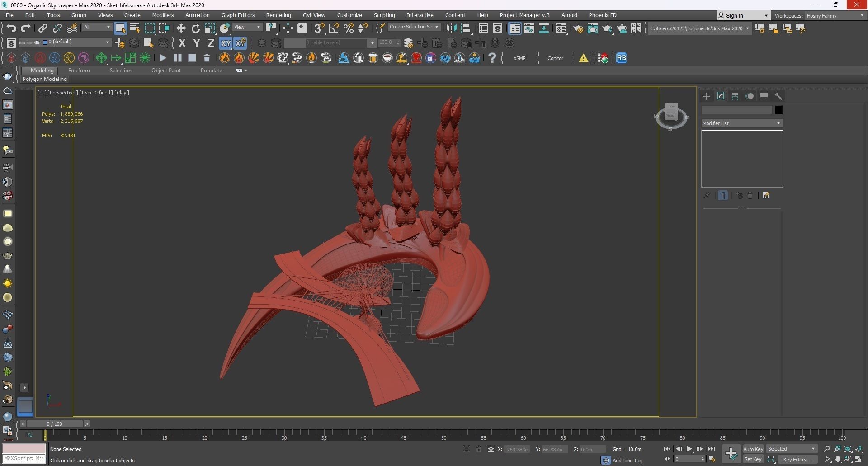
Task: Open the 'View' reference coordinate dropdown
Action: pos(247,28)
